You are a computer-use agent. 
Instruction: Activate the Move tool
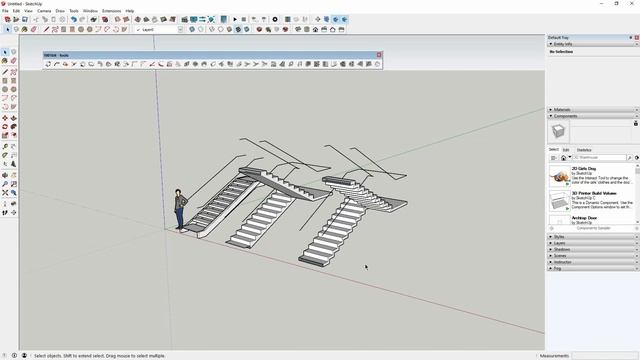click(x=5, y=118)
